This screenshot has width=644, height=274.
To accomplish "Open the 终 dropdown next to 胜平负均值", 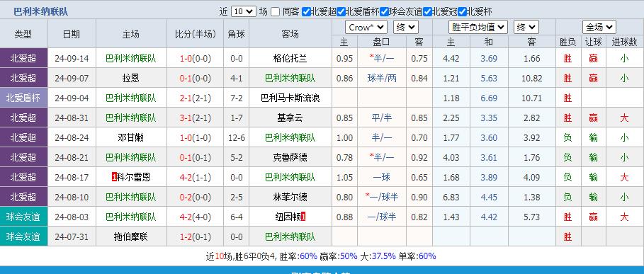I will click(526, 28).
